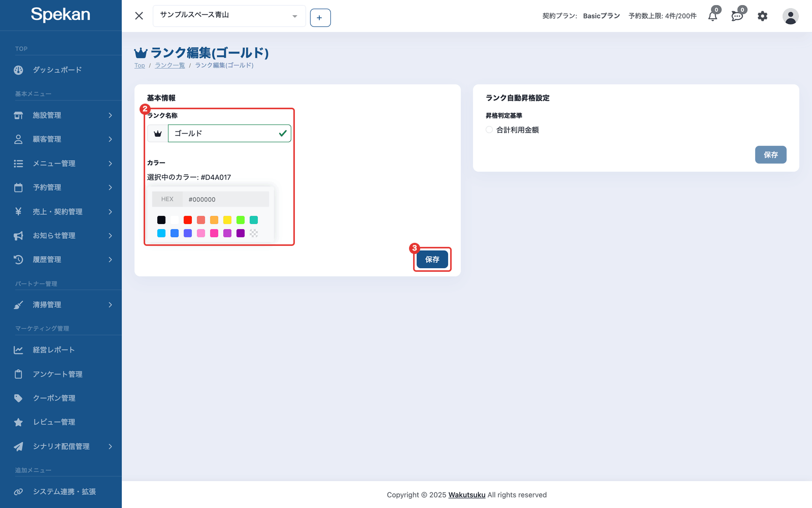Viewport: 812px width, 508px height.
Task: Pick the yellow color swatch
Action: coord(227,220)
